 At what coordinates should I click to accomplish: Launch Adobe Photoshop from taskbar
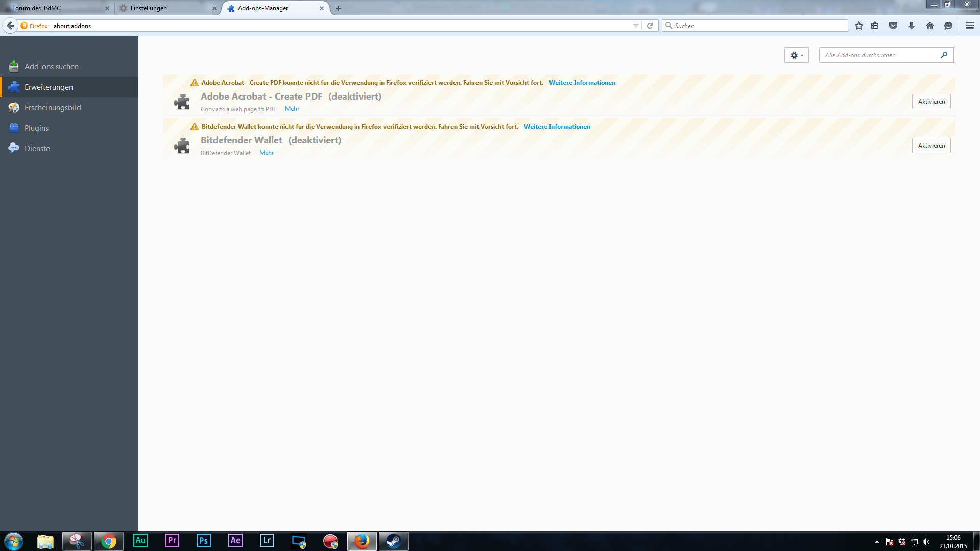pos(204,541)
